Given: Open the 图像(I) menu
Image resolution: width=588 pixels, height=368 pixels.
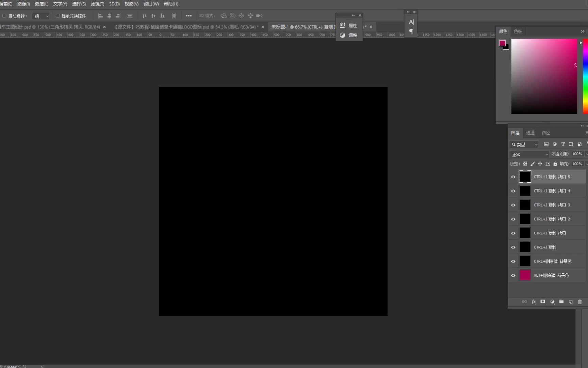Looking at the screenshot, I should click(23, 4).
